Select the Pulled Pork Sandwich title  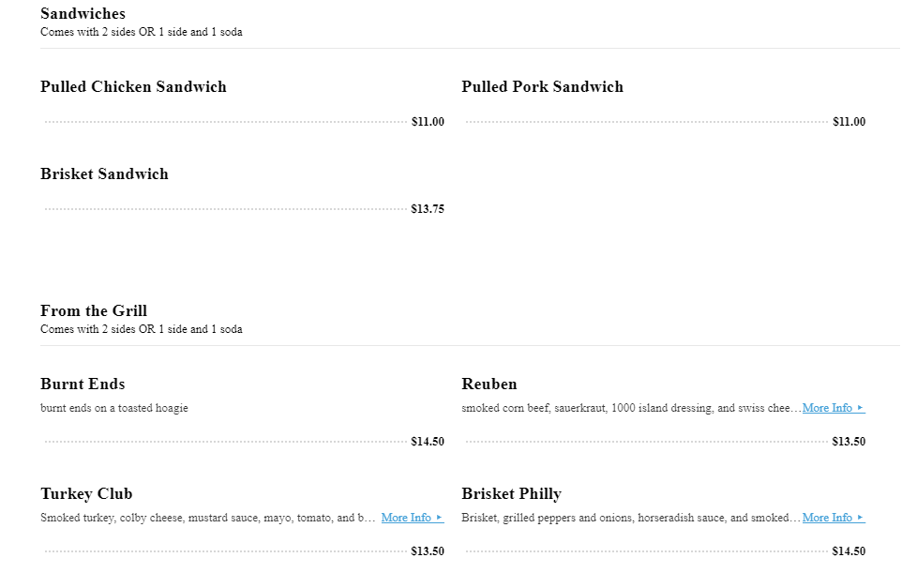pyautogui.click(x=542, y=87)
